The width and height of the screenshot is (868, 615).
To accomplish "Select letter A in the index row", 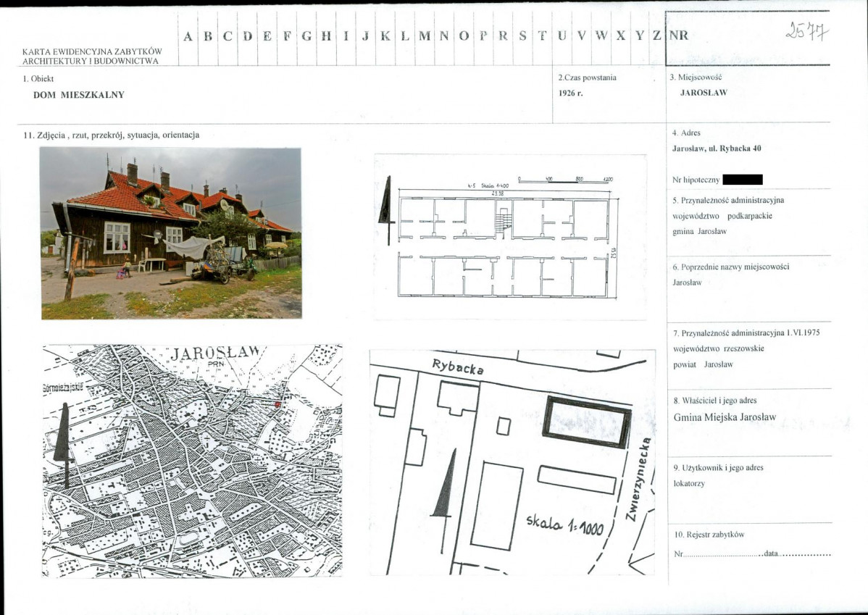I will tap(188, 37).
